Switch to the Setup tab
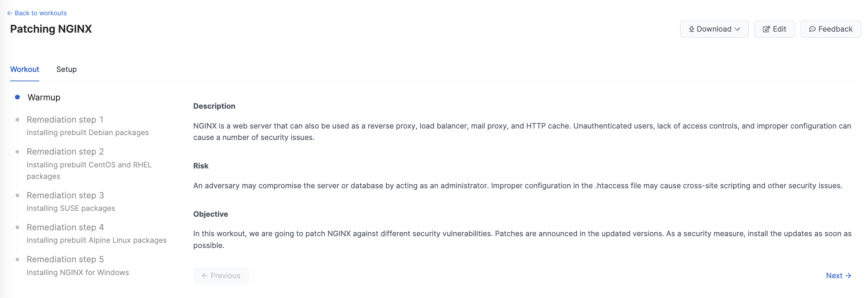This screenshot has height=298, width=868. tap(66, 69)
